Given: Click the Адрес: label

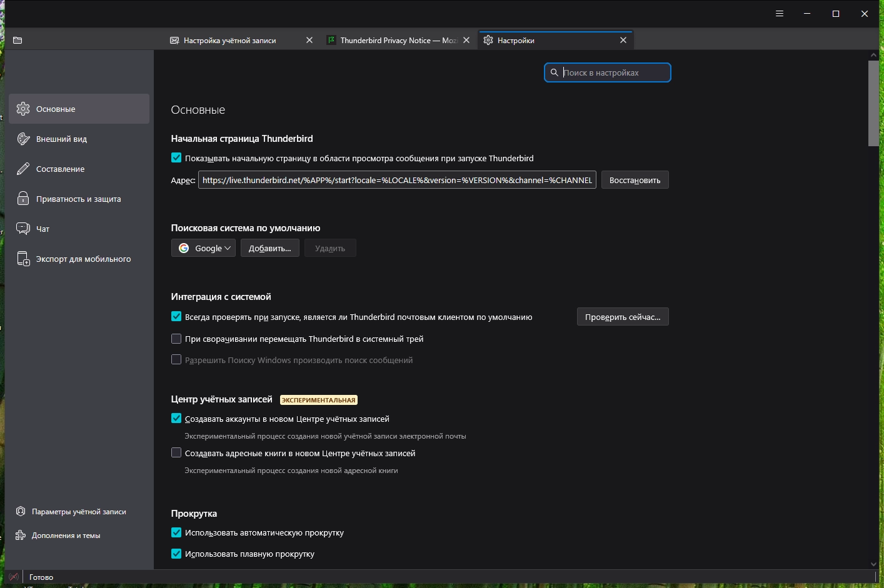Looking at the screenshot, I should 183,180.
